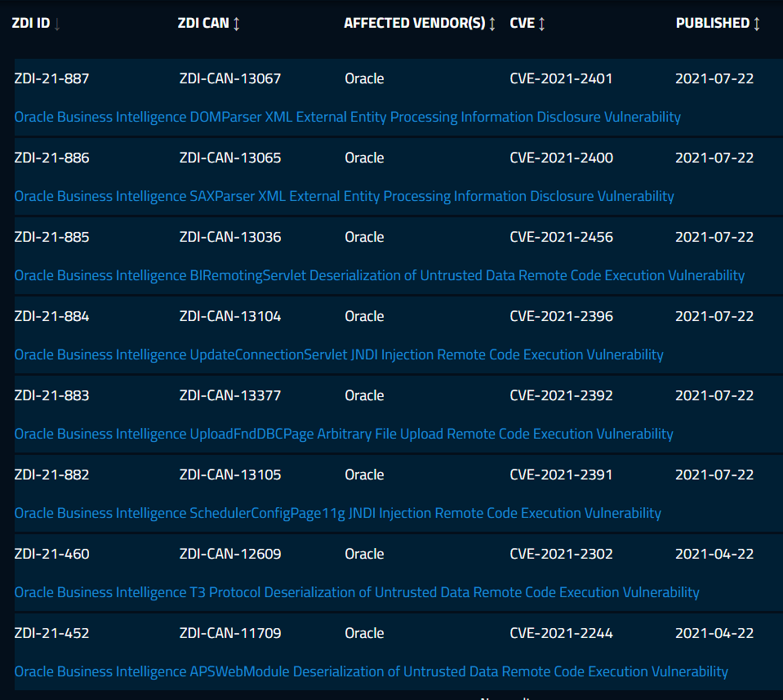Viewport: 783px width, 700px height.
Task: Select ZDI-21-460 identifier cell
Action: 52,554
